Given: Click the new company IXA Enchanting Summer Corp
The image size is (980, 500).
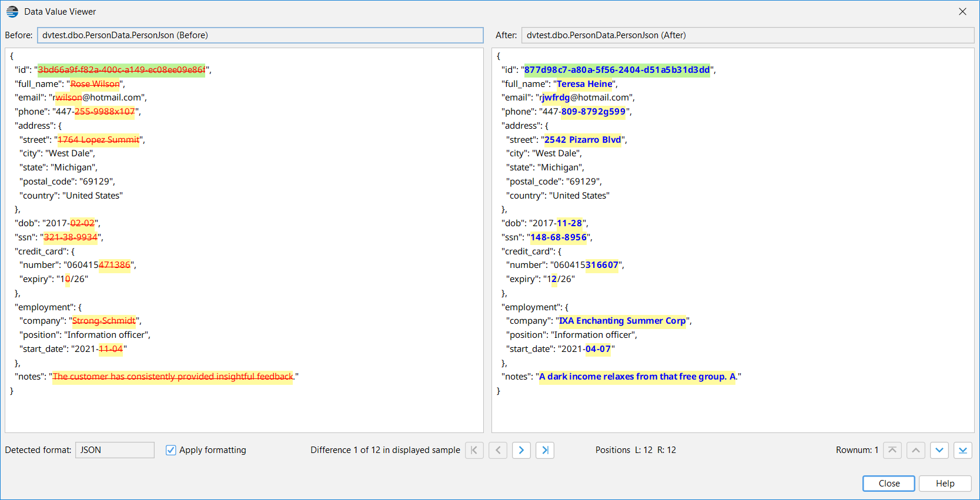Looking at the screenshot, I should tap(623, 321).
